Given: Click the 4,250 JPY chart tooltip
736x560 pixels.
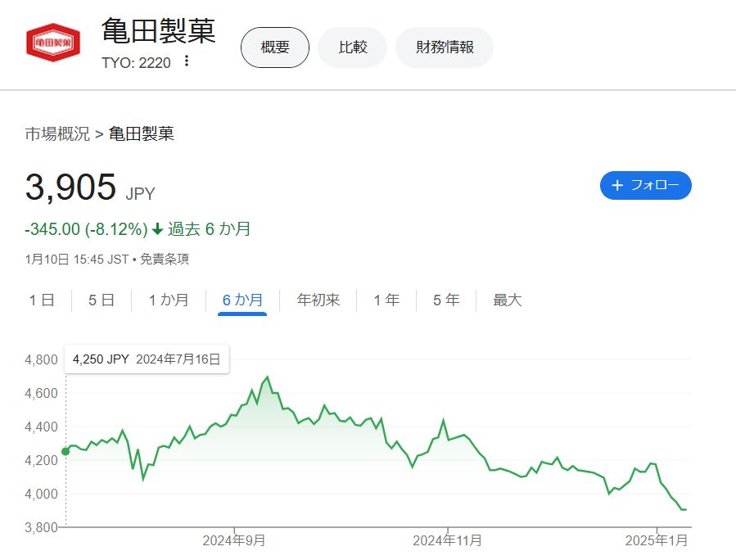Looking at the screenshot, I should (147, 359).
